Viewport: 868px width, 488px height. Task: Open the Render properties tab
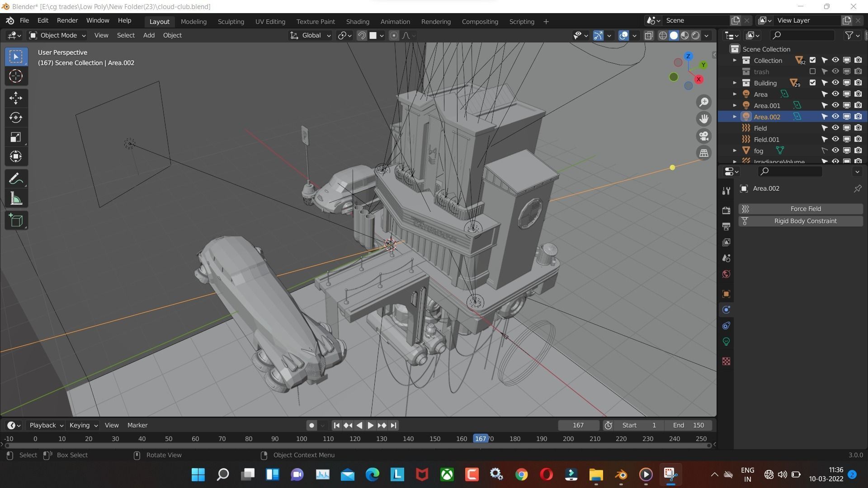pos(726,211)
